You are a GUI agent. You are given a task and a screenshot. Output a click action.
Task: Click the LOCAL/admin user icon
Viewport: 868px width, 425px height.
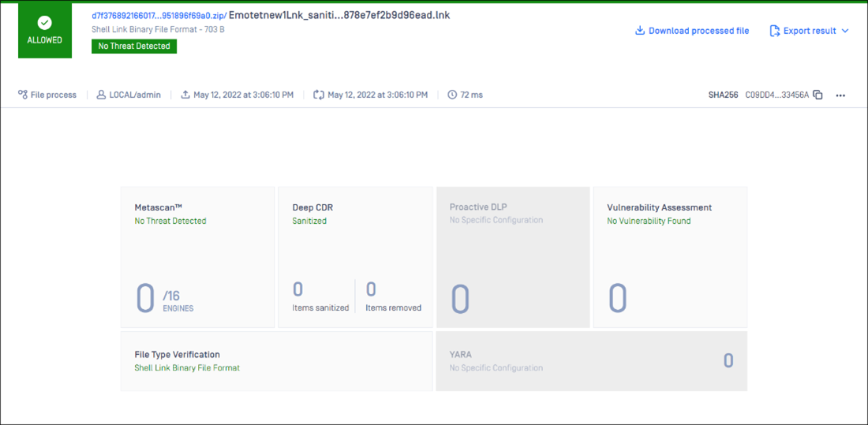point(101,95)
